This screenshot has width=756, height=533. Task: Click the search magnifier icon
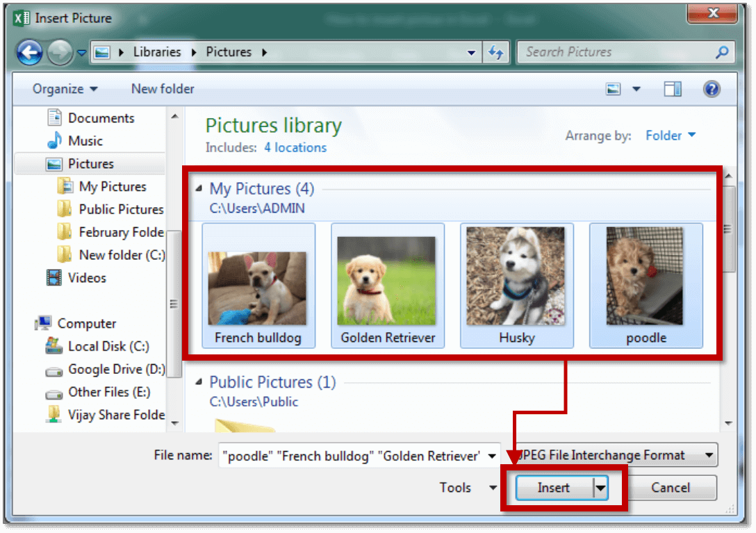[x=722, y=52]
